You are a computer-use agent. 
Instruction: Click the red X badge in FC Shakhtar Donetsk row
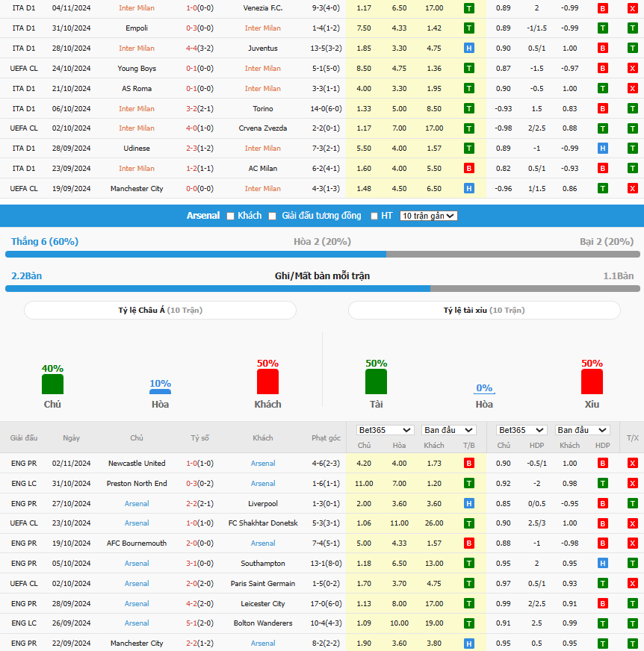(632, 523)
